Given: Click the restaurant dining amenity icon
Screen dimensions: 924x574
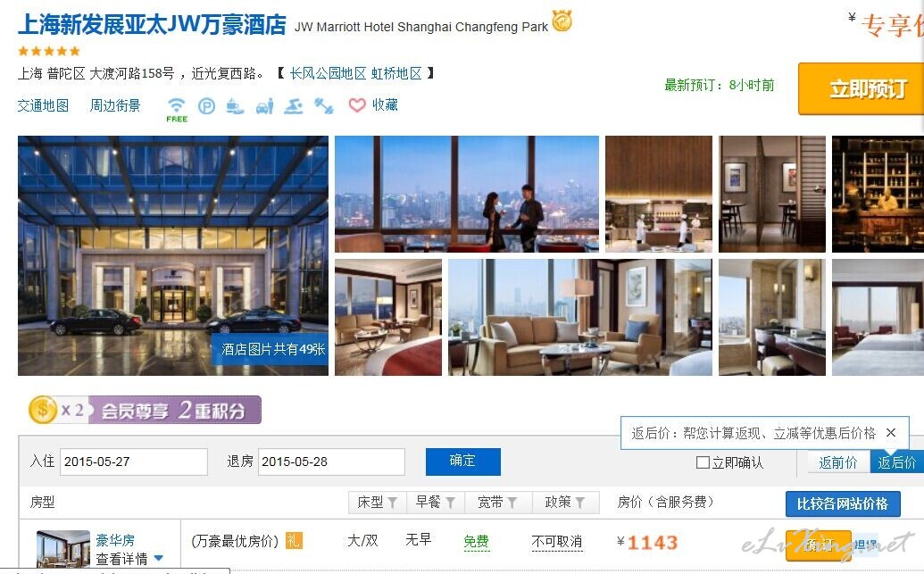Looking at the screenshot, I should click(x=235, y=106).
